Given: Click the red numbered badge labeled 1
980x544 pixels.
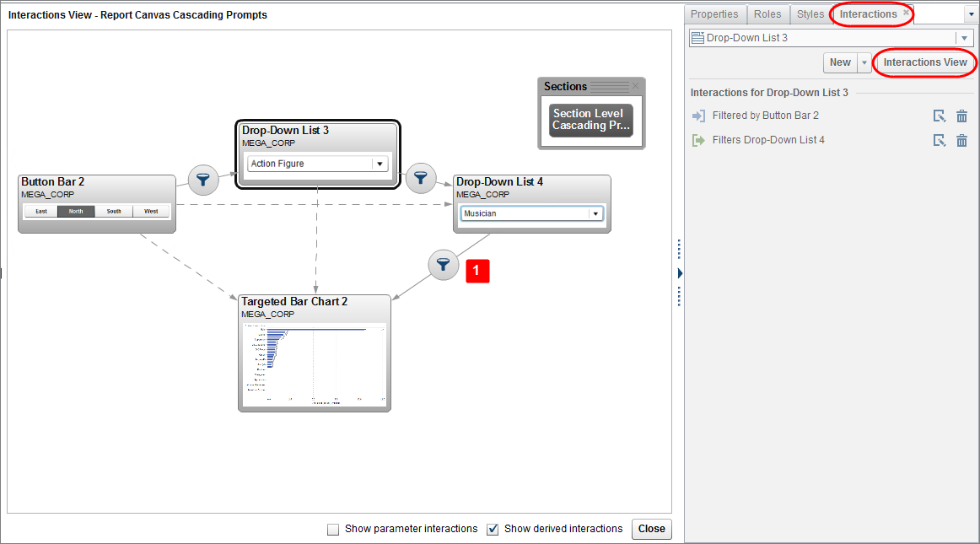Looking at the screenshot, I should click(x=477, y=271).
